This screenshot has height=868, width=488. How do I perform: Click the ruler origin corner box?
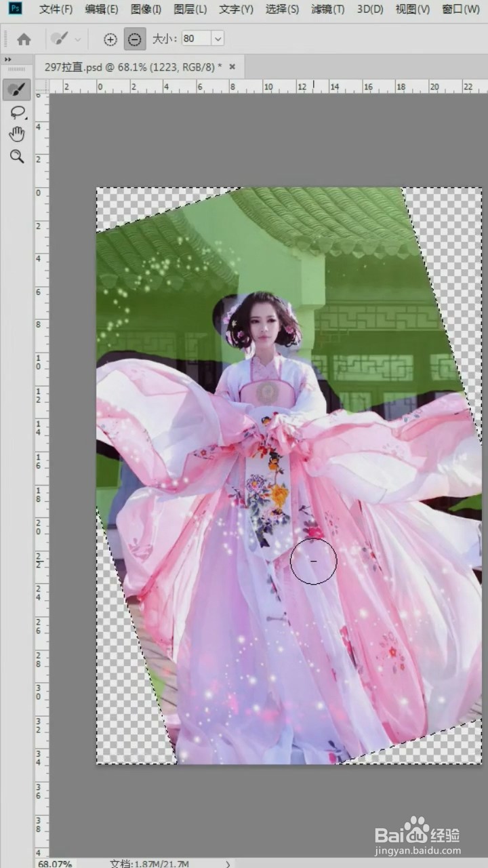tap(42, 86)
